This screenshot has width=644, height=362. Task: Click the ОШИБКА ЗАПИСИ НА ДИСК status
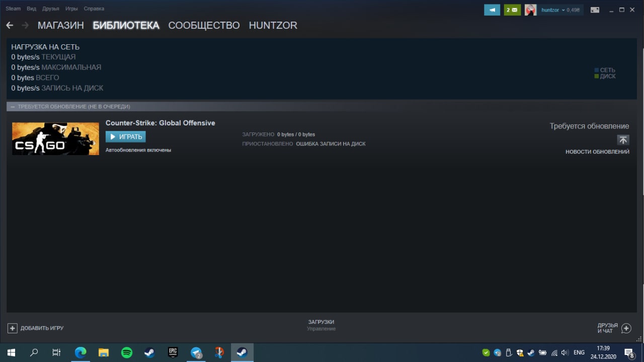331,144
